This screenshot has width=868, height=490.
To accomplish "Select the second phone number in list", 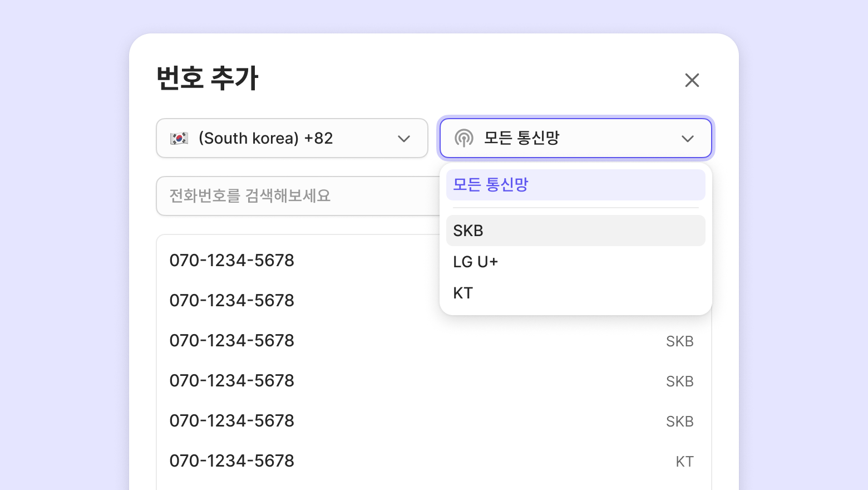I will (232, 301).
